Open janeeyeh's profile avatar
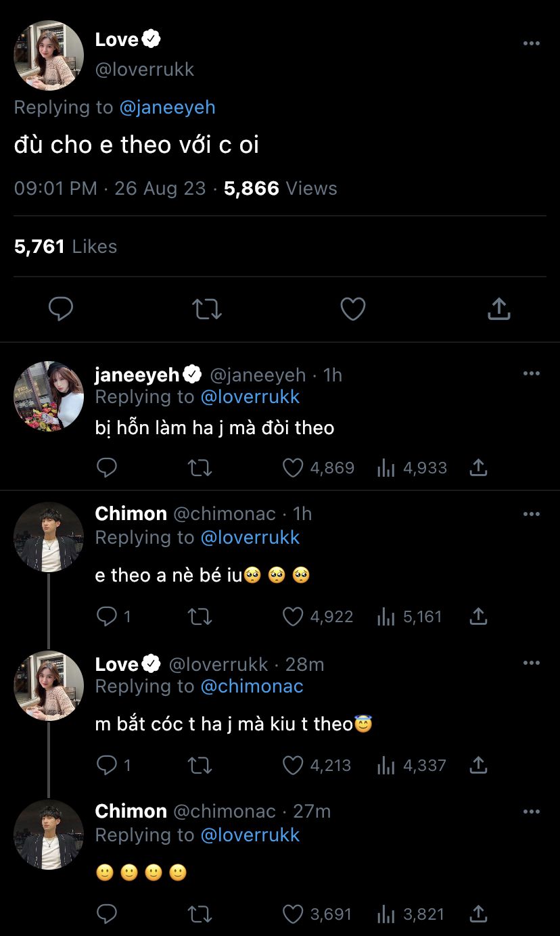 (x=49, y=396)
